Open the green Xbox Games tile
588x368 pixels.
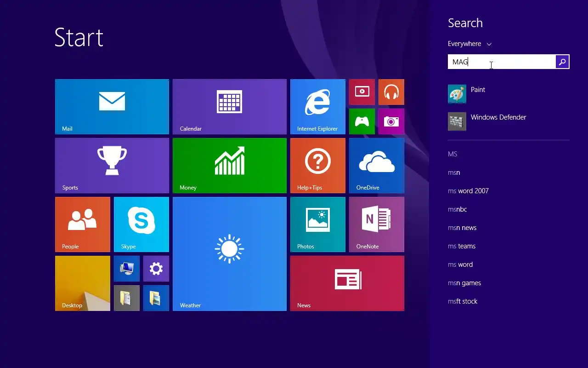362,121
